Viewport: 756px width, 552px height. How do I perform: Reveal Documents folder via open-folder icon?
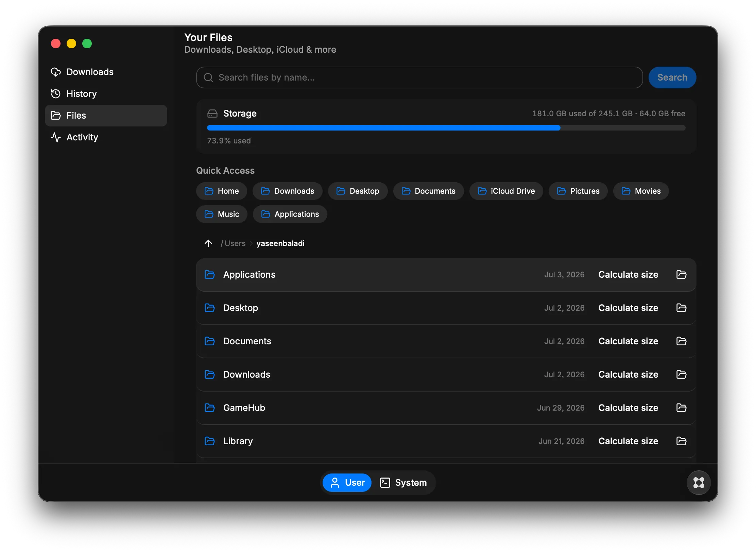pyautogui.click(x=681, y=341)
